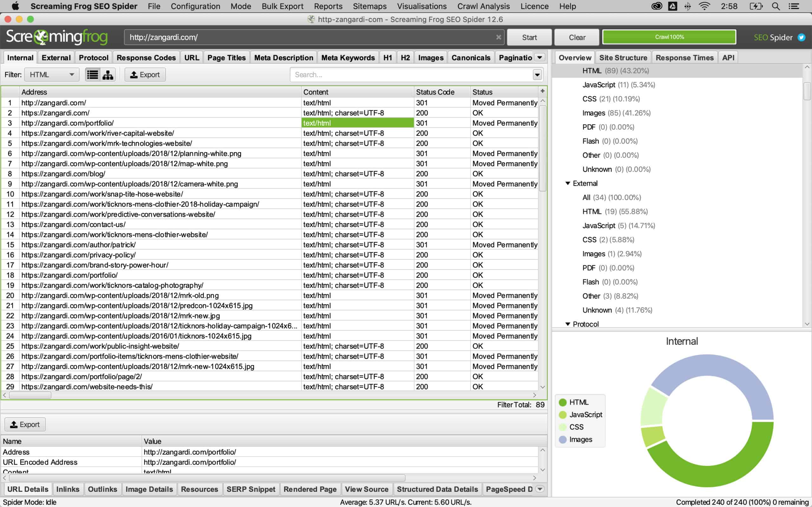
Task: Click the Clear button to reset
Action: click(x=578, y=37)
